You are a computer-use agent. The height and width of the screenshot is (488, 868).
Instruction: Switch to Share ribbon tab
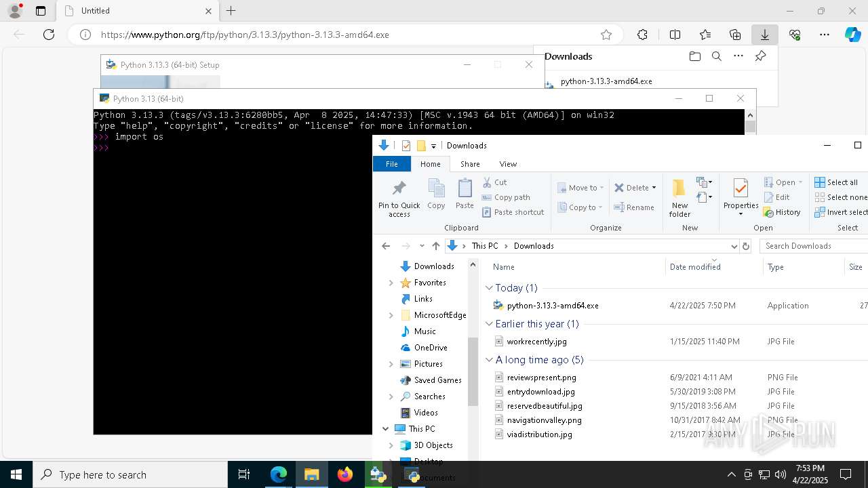470,164
